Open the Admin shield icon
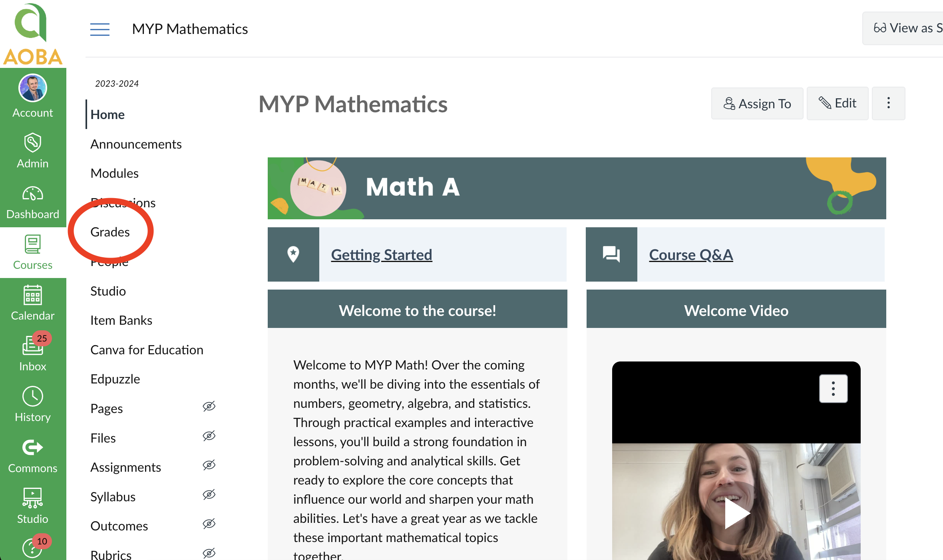 [x=33, y=143]
